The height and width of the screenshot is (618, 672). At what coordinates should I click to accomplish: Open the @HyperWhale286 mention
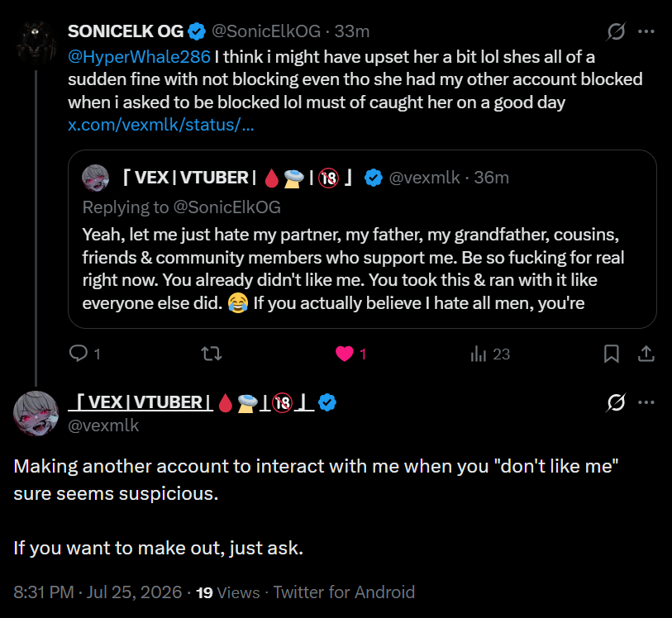tap(139, 56)
